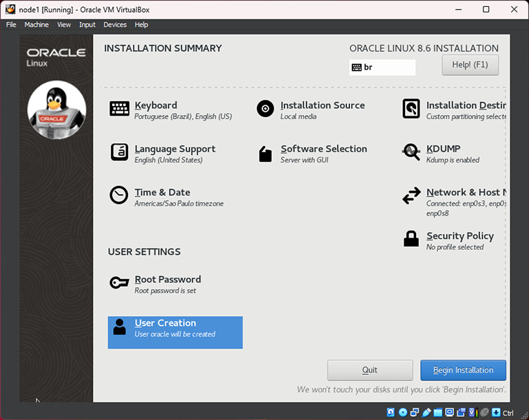Maximize the VirtualBox window
Screen dimensions: 529x420
[486, 10]
